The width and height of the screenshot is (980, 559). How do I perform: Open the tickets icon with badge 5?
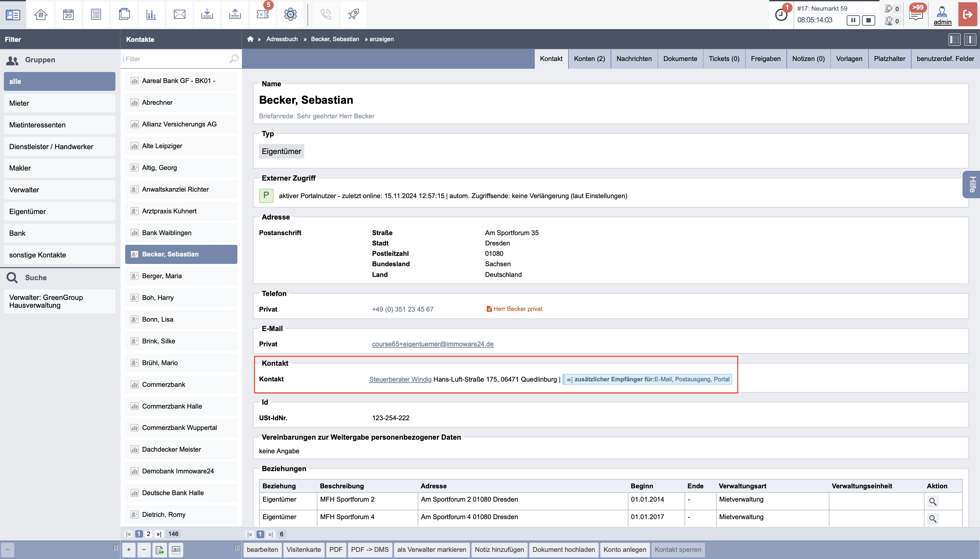[263, 15]
